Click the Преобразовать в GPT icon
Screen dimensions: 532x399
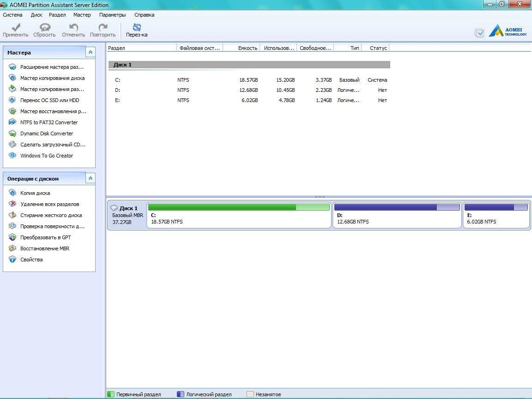click(x=12, y=237)
